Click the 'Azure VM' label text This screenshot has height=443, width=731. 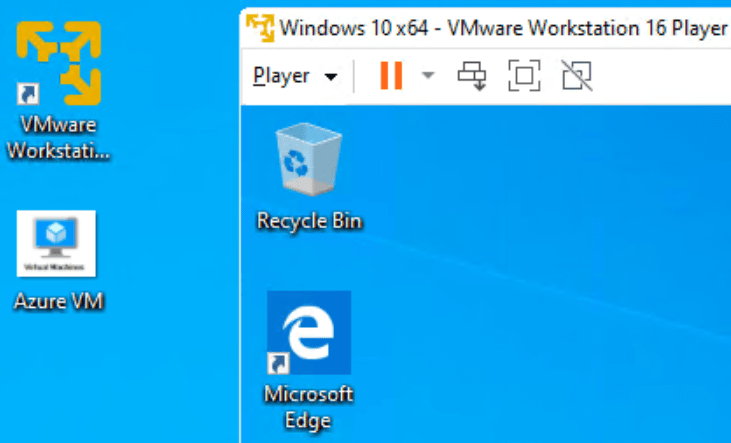pos(59,301)
